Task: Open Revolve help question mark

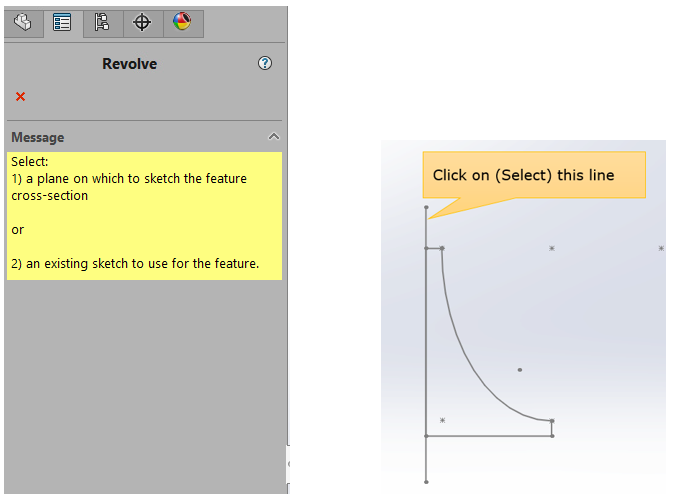Action: click(x=265, y=64)
